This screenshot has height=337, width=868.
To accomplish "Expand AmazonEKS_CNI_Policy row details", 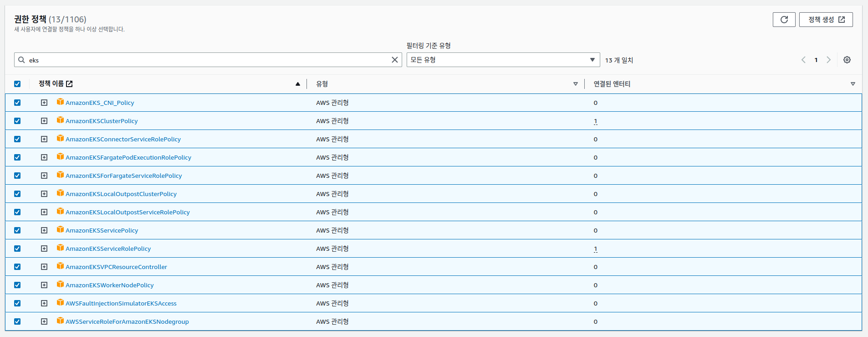I will 44,103.
